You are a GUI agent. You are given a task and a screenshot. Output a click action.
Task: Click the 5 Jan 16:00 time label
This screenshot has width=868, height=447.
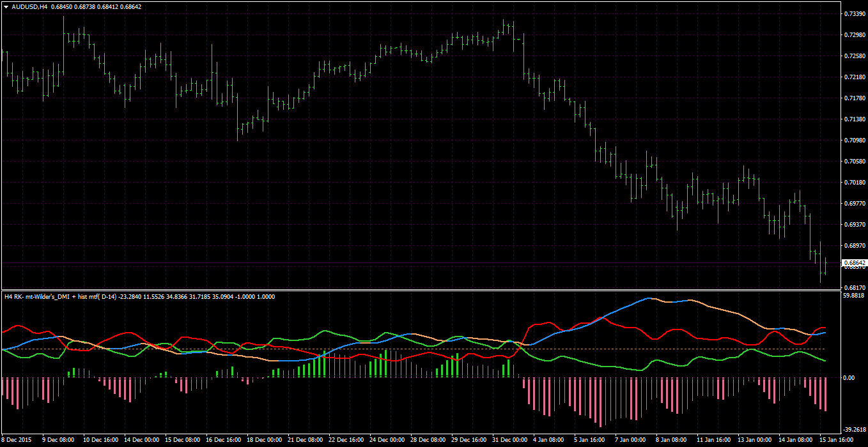coord(591,440)
